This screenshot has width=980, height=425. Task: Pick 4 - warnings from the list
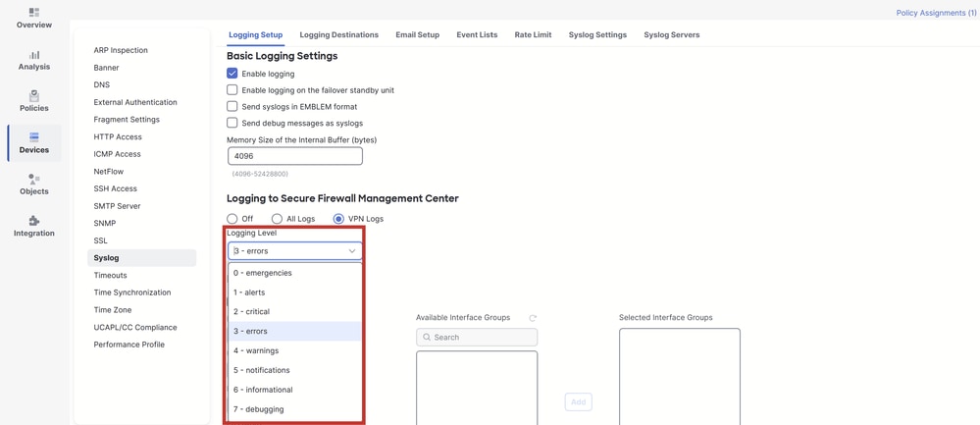[x=256, y=350]
